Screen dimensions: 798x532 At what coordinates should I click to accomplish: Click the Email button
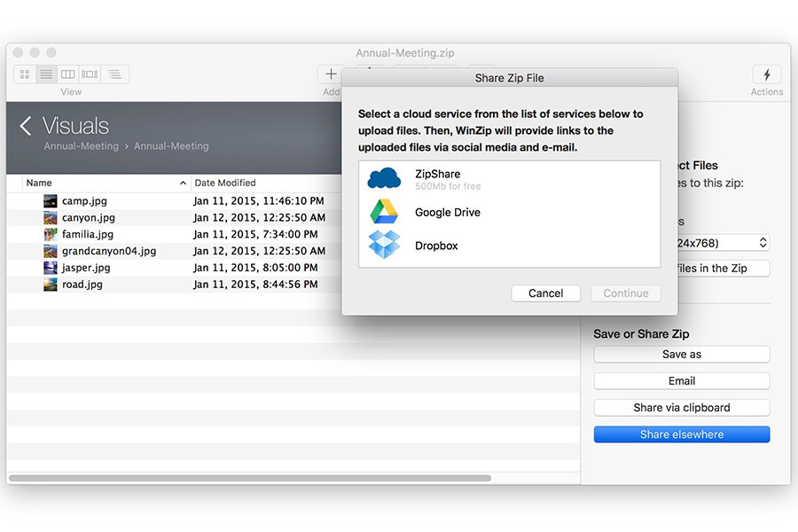(x=682, y=380)
